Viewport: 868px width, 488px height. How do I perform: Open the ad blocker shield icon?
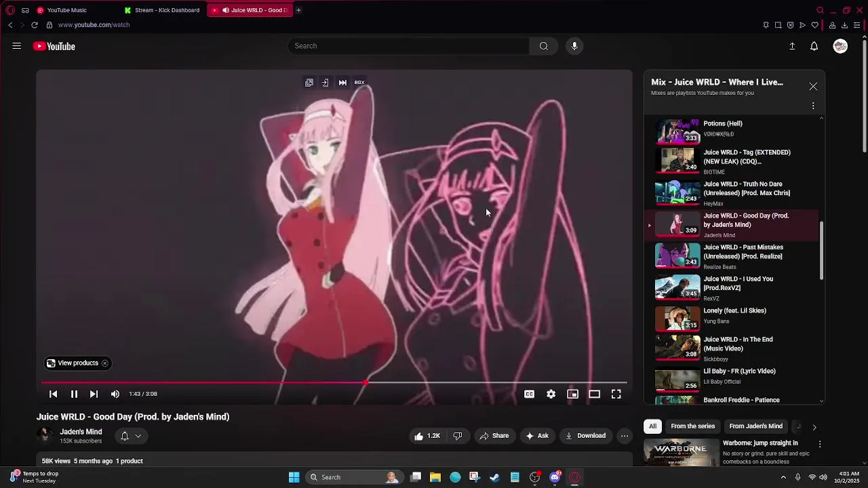pos(790,25)
